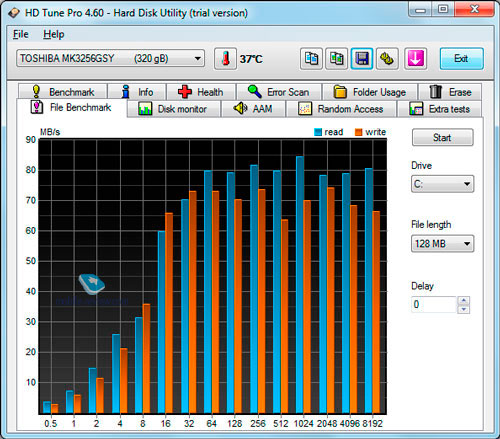The height and width of the screenshot is (439, 500).
Task: Open the options wrench icon
Action: pyautogui.click(x=387, y=59)
